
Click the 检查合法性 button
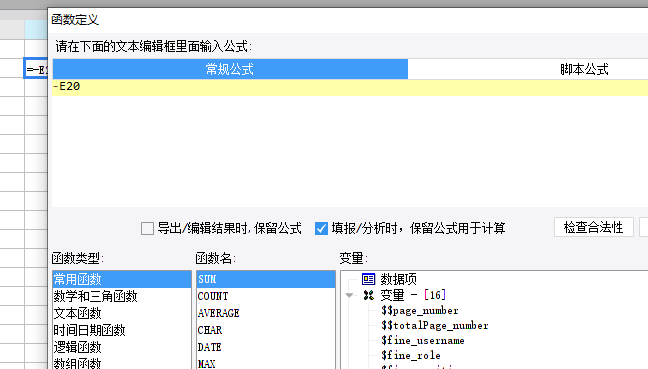(x=593, y=227)
